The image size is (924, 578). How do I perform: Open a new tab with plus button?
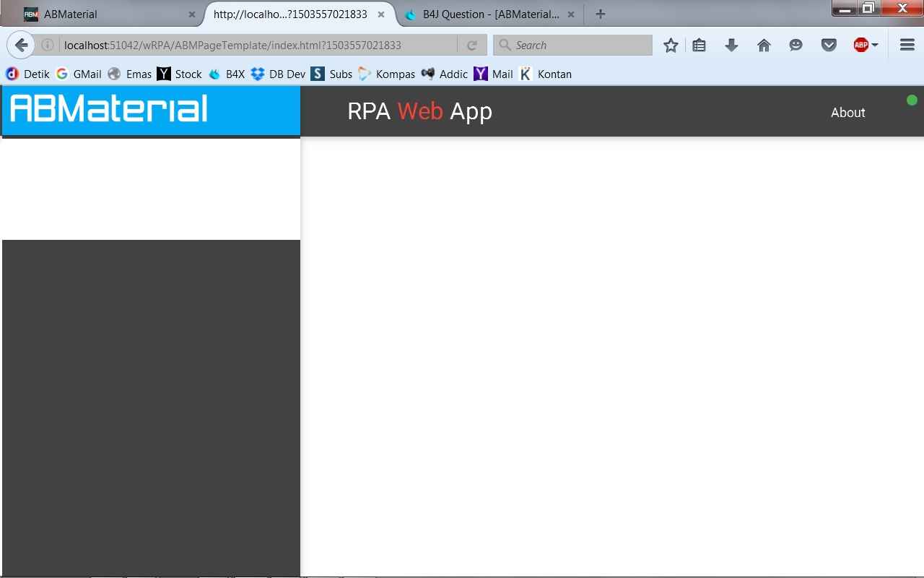click(x=600, y=14)
